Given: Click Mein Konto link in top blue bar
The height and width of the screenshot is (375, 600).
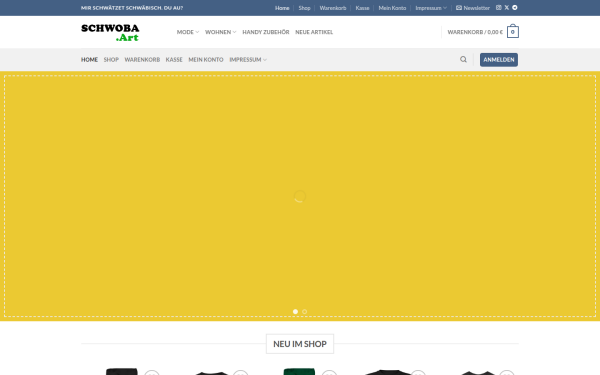Looking at the screenshot, I should coord(392,8).
